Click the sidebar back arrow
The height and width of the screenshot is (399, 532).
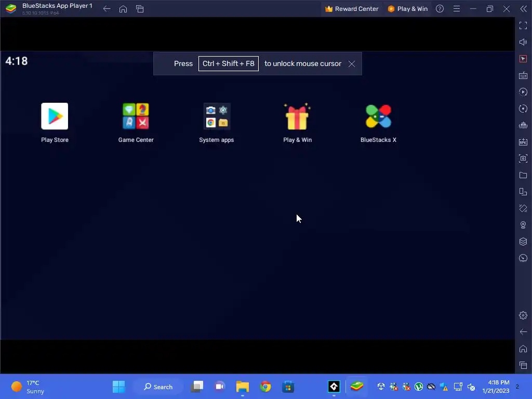[x=523, y=332]
